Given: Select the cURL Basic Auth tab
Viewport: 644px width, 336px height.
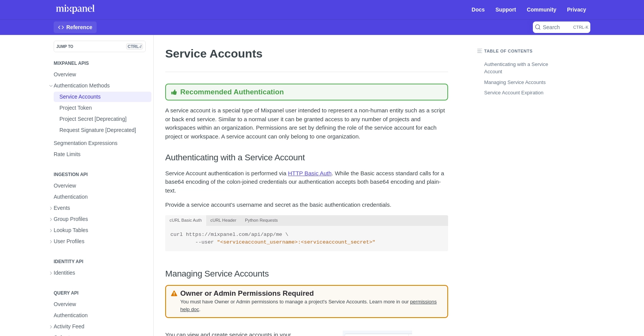Looking at the screenshot, I should [186, 220].
